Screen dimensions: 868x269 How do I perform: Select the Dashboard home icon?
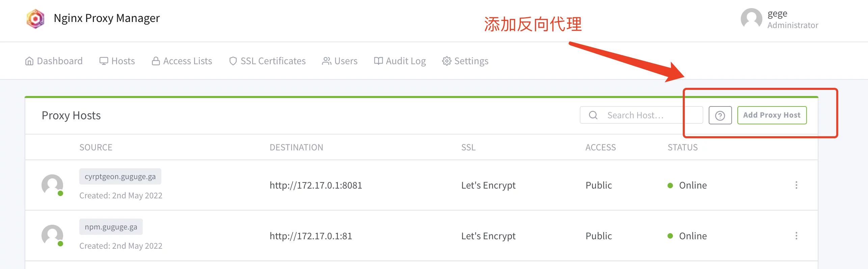(x=29, y=61)
